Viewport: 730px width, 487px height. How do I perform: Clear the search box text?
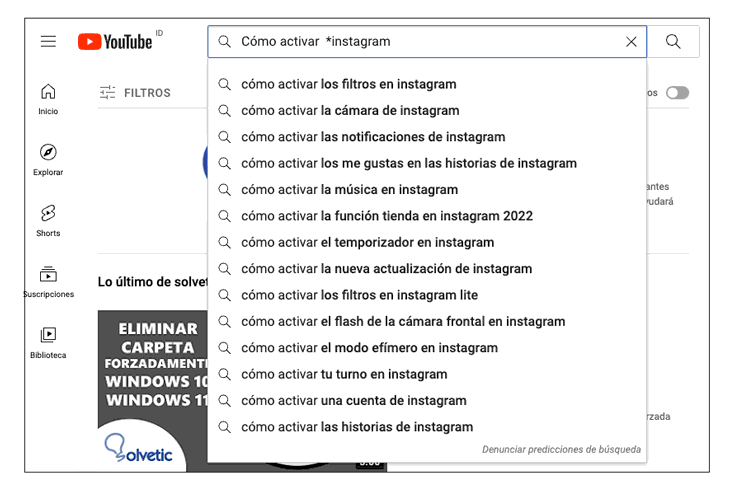pyautogui.click(x=631, y=42)
